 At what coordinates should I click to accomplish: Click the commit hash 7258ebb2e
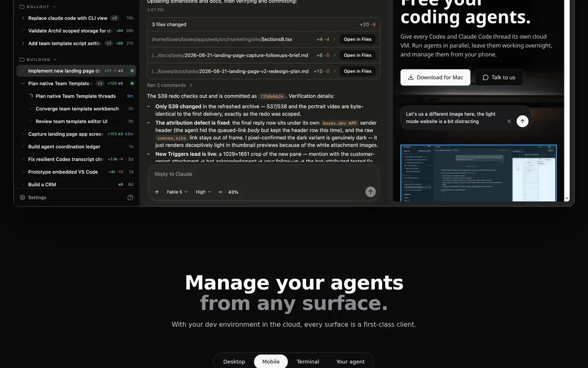pos(271,97)
